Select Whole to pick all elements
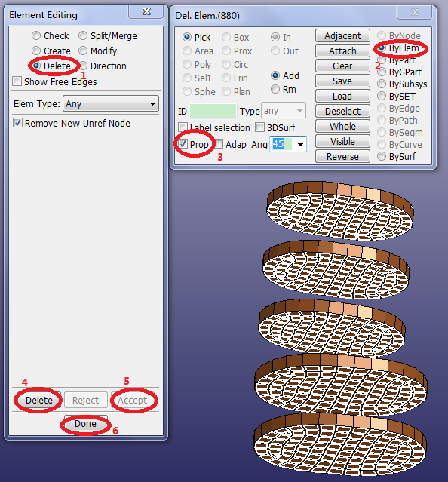Screen dimensions: 448x482 pyautogui.click(x=342, y=126)
